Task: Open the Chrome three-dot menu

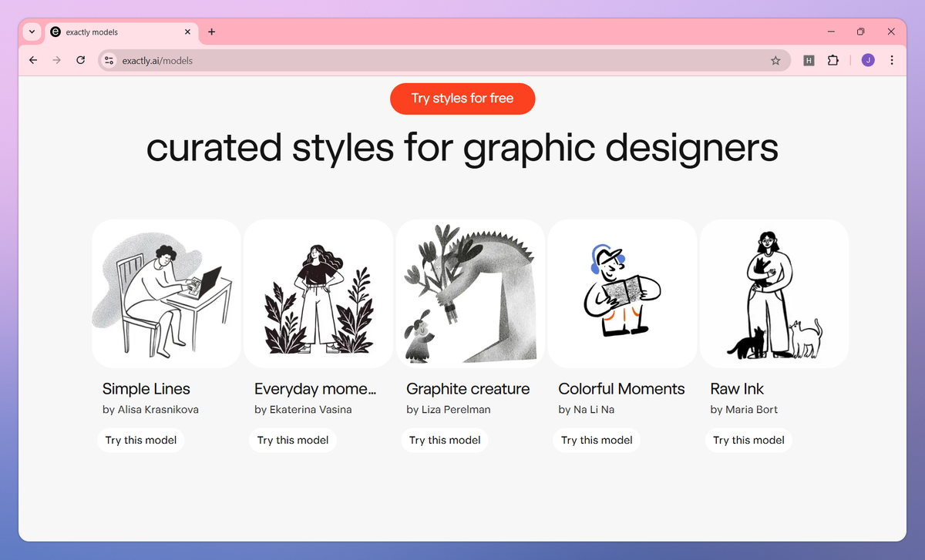Action: pyautogui.click(x=892, y=60)
